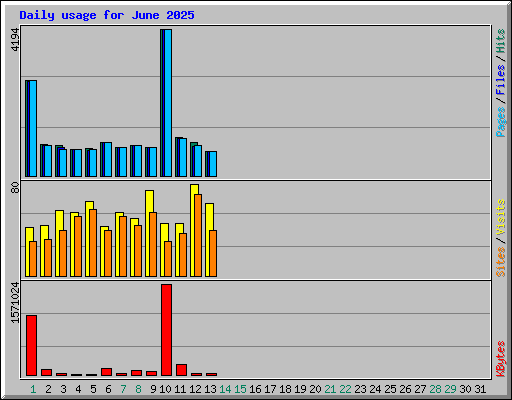Click the red 'KBytes' legend label
The width and height of the screenshot is (512, 400).
(x=500, y=359)
